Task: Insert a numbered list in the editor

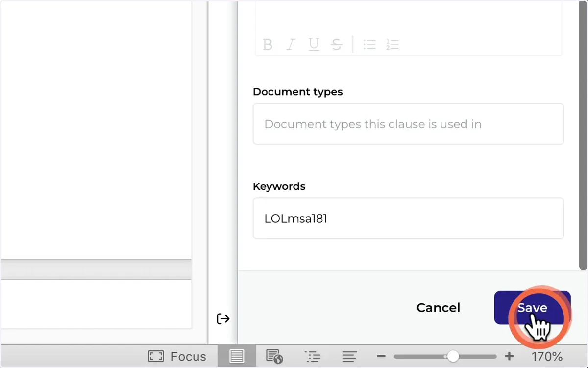Action: [392, 45]
